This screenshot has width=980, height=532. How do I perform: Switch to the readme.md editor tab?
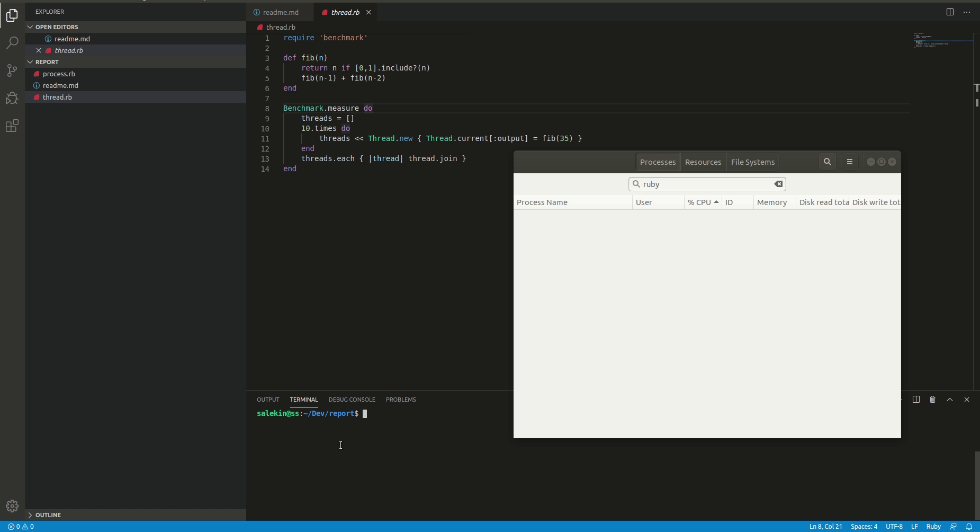(280, 12)
